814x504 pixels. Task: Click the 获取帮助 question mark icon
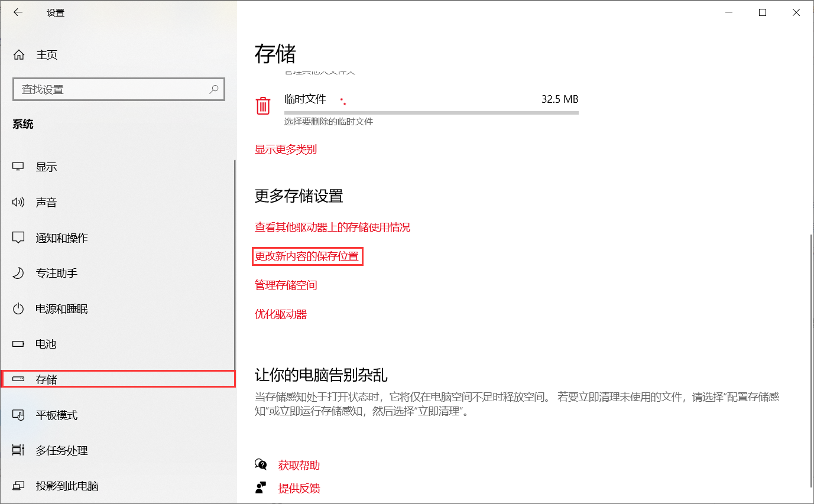point(261,464)
